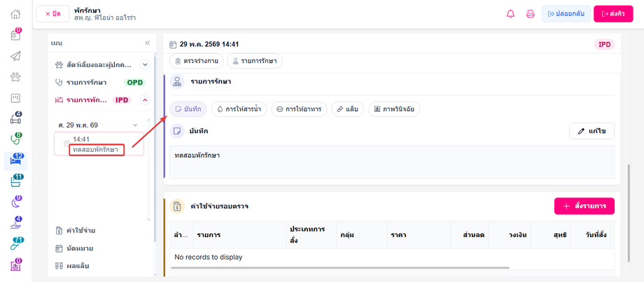The height and width of the screenshot is (282, 644).
Task: Jump to the รายการรักษา section chip
Action: point(254,61)
